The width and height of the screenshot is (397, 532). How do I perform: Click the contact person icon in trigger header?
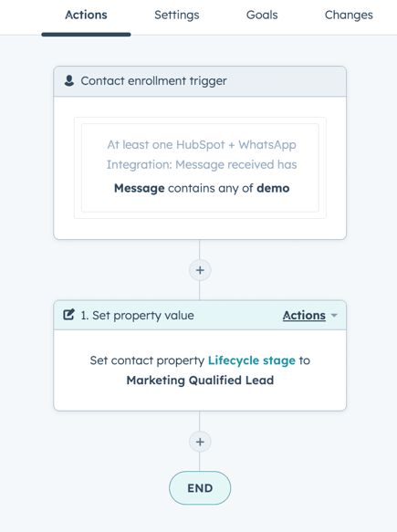69,80
